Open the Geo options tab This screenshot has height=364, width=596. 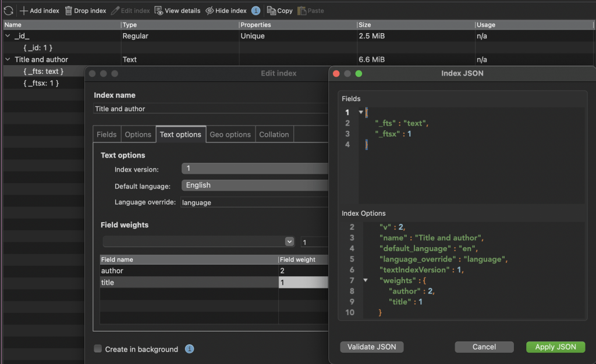pyautogui.click(x=230, y=134)
